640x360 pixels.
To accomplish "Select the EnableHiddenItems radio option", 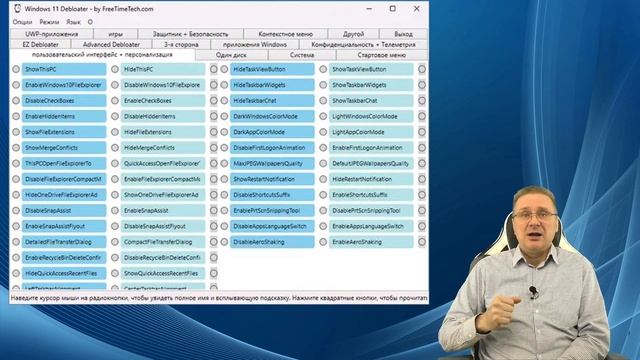I will pos(16,116).
